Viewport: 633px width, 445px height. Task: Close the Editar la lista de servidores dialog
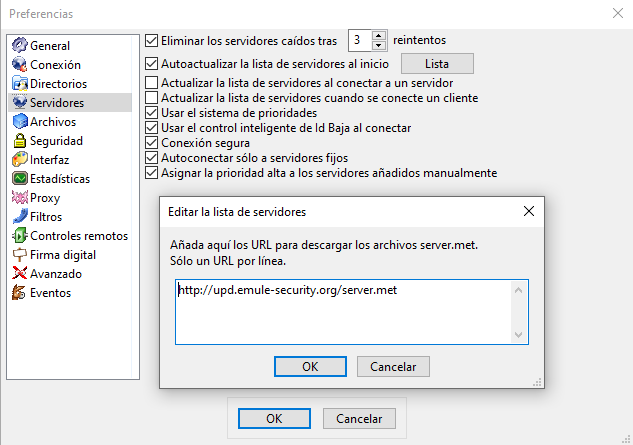(528, 211)
